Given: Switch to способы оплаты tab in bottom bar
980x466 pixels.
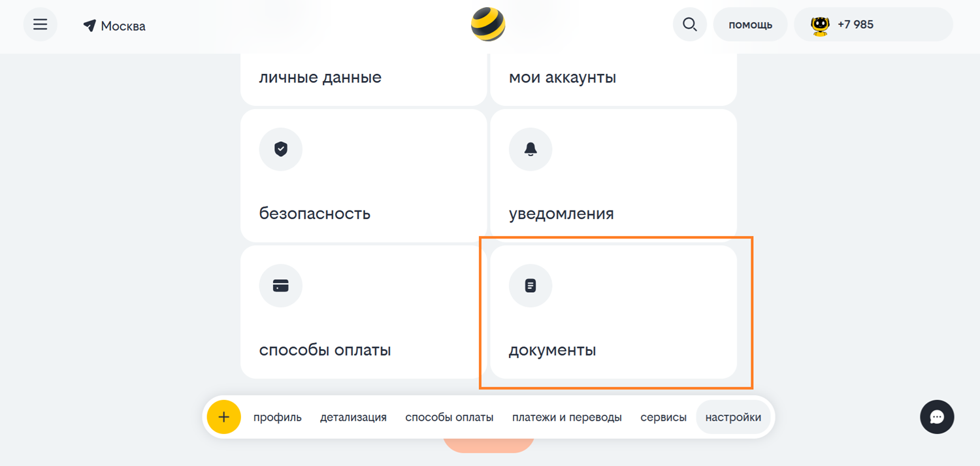Looking at the screenshot, I should (449, 417).
